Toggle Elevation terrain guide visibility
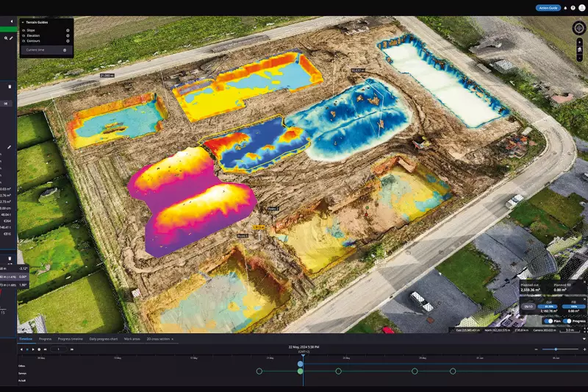Image resolution: width=588 pixels, height=392 pixels. tap(24, 35)
